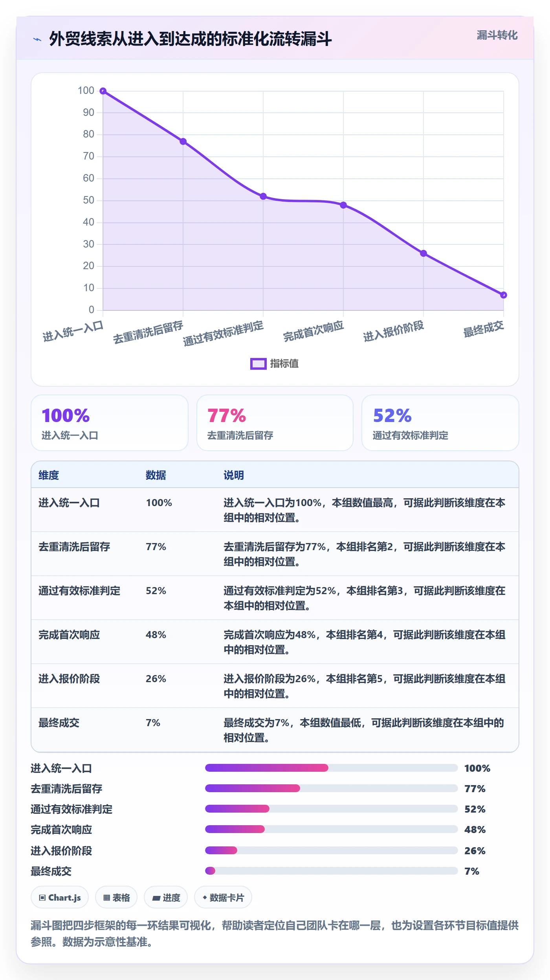Click the Chart.js tag chip
This screenshot has height=980, width=550.
coord(60,897)
